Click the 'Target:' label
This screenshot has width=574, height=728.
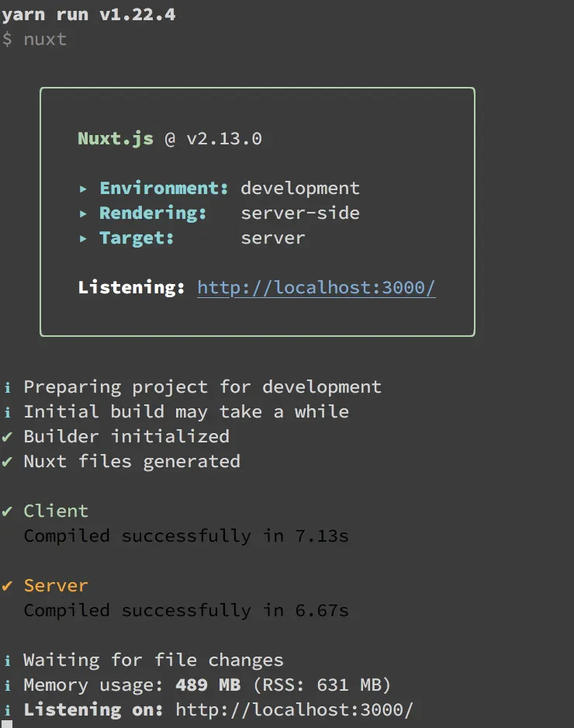click(137, 237)
